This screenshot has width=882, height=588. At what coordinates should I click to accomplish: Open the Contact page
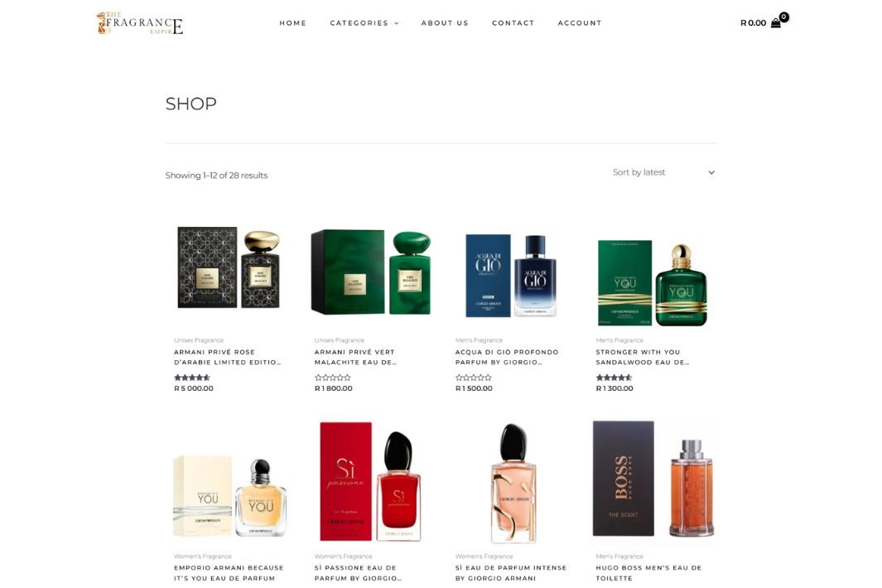[x=513, y=23]
